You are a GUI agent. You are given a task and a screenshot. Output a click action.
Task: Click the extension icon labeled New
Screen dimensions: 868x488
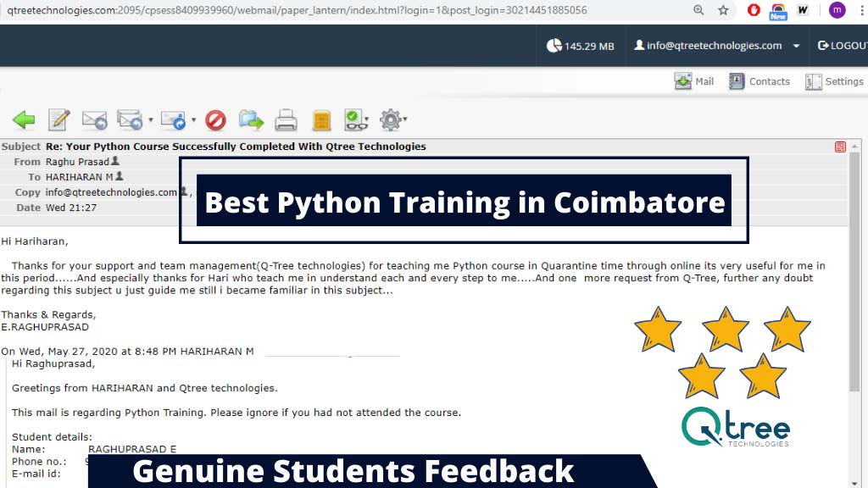click(x=778, y=11)
